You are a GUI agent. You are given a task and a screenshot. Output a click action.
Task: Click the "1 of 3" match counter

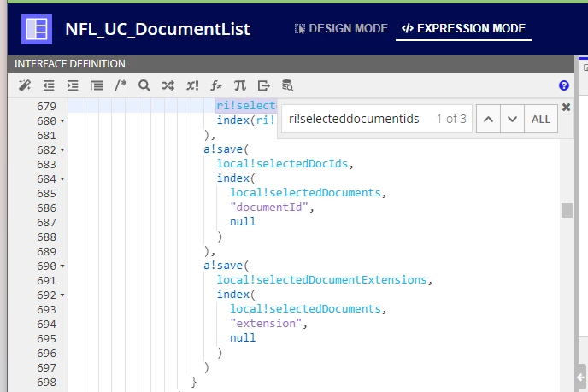(451, 119)
